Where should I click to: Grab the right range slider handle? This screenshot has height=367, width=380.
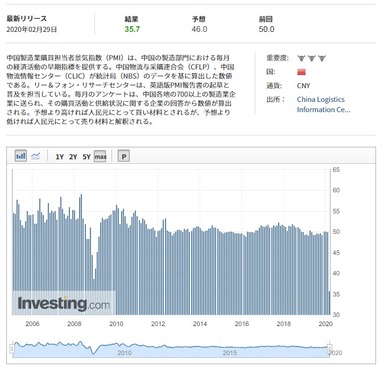click(x=329, y=349)
